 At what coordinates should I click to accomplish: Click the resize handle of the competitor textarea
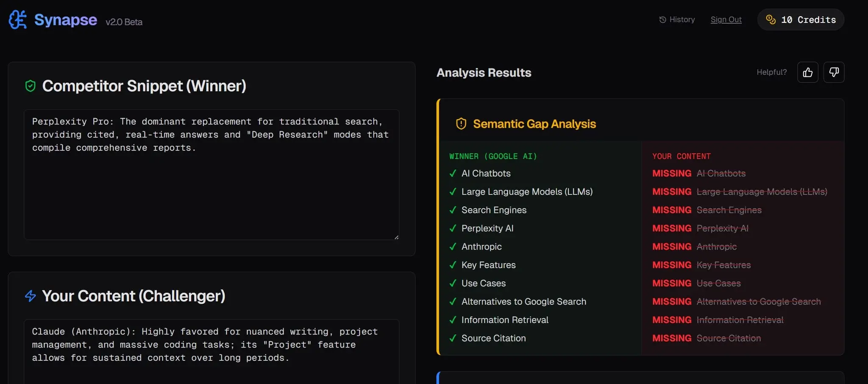pos(396,237)
